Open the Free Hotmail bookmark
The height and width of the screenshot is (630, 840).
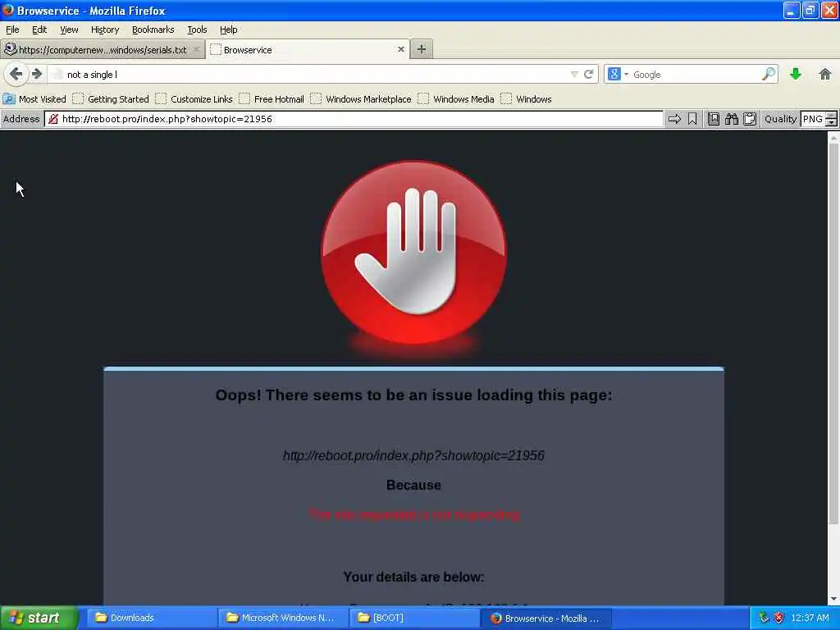(x=272, y=99)
